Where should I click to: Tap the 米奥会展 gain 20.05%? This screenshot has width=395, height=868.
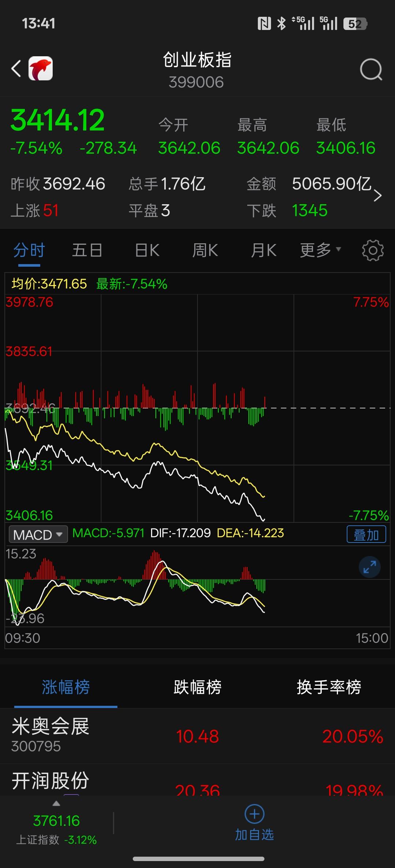pos(353,736)
